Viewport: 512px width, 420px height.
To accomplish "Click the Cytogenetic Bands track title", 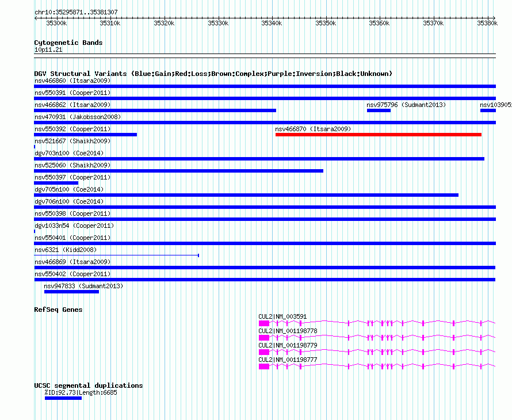I will pyautogui.click(x=68, y=43).
